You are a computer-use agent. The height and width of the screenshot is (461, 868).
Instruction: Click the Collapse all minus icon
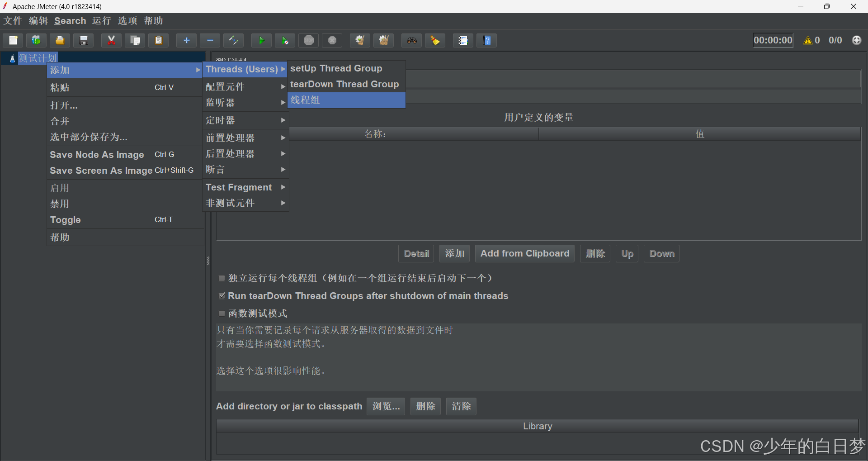pyautogui.click(x=210, y=40)
